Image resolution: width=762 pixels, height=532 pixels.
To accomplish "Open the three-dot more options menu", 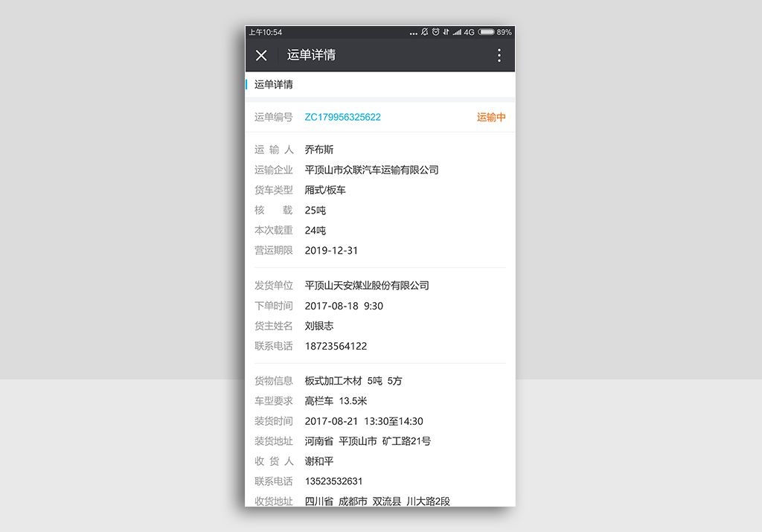I will pyautogui.click(x=499, y=55).
